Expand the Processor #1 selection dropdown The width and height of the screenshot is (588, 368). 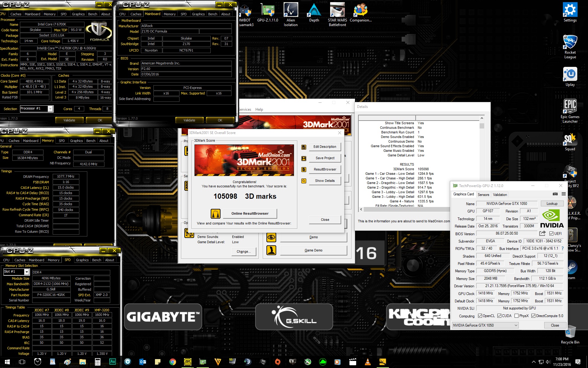pyautogui.click(x=50, y=109)
